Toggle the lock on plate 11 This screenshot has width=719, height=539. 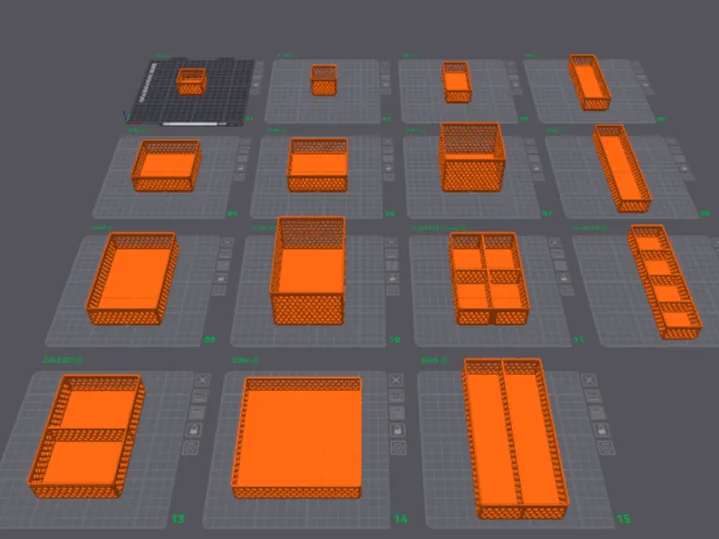pyautogui.click(x=564, y=278)
